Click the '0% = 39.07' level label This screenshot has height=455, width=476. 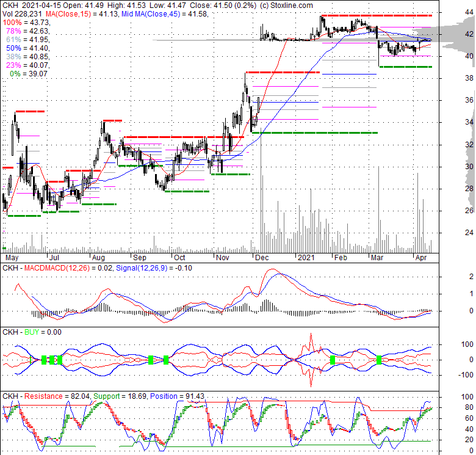coord(29,73)
